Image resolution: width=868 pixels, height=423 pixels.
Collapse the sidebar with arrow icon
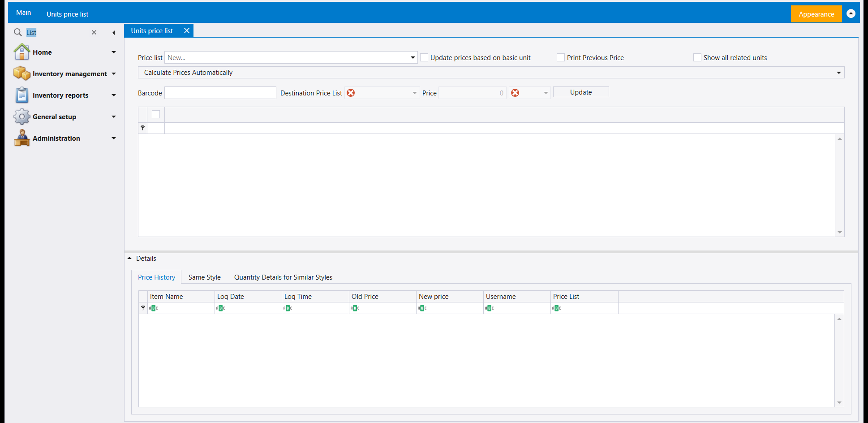point(114,33)
